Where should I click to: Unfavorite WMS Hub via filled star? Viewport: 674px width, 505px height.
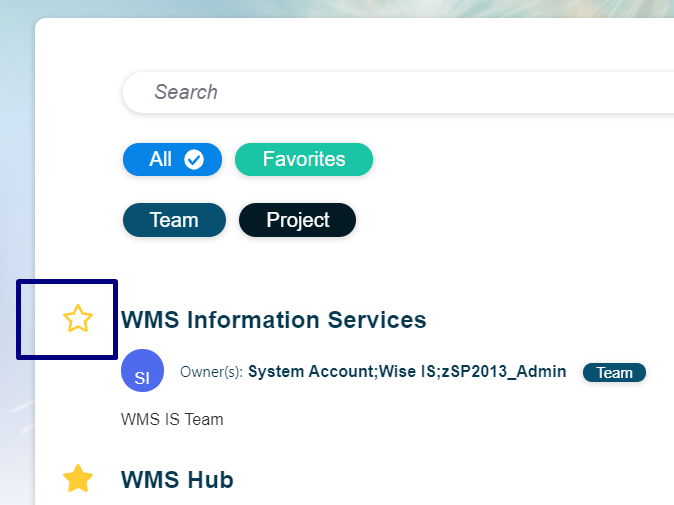(78, 478)
